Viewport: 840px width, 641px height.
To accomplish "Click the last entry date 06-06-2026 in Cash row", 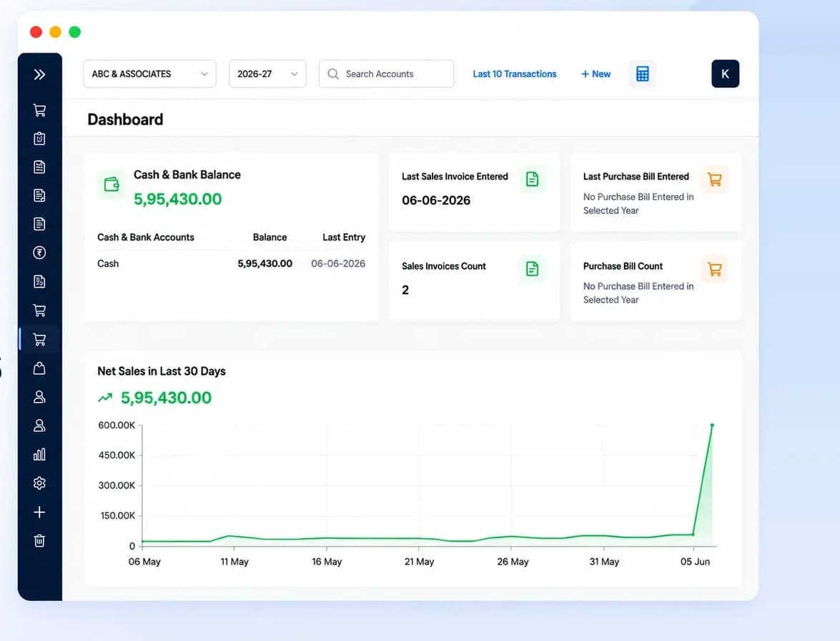I will [338, 264].
